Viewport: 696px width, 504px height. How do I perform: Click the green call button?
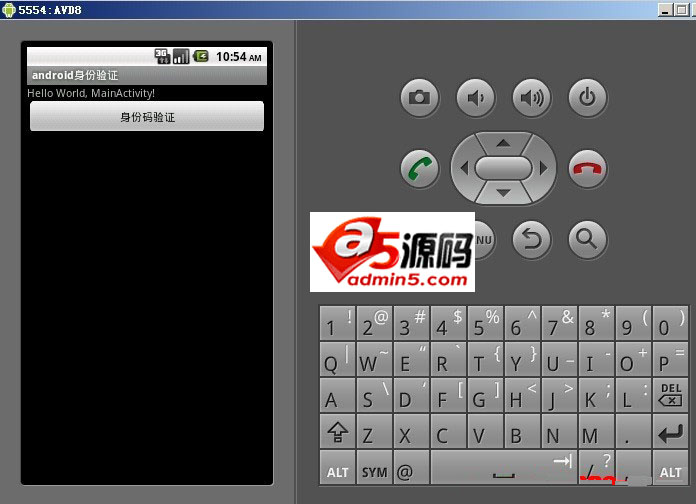(x=419, y=169)
